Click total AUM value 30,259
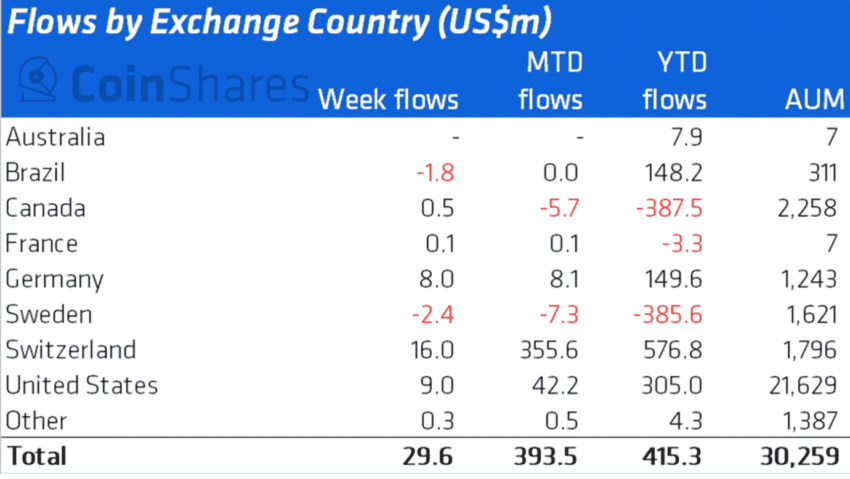Image resolution: width=850 pixels, height=479 pixels. (x=800, y=457)
